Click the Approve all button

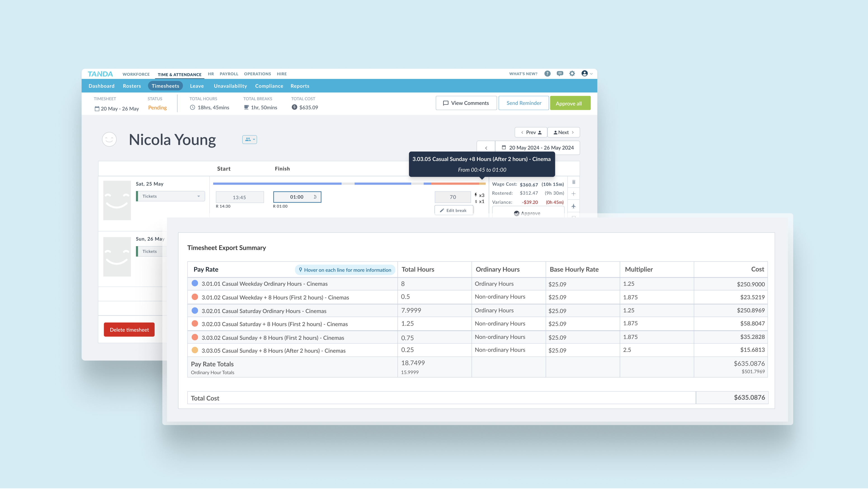(x=570, y=103)
